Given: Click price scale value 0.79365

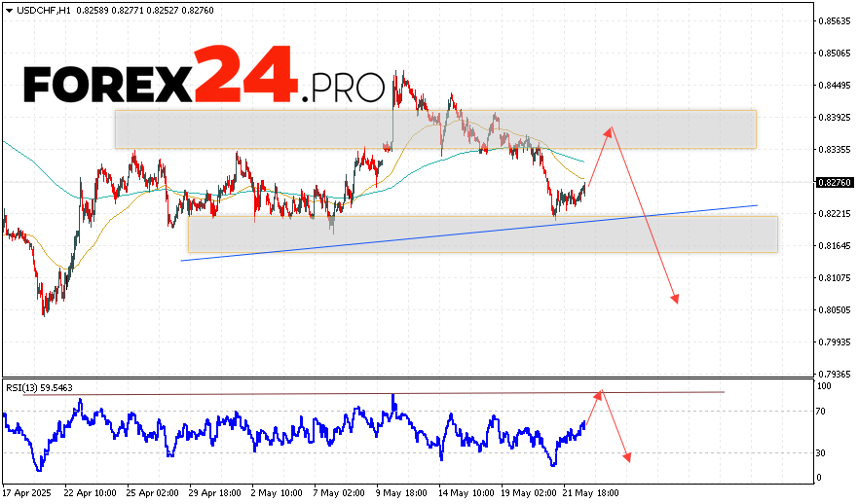Looking at the screenshot, I should pyautogui.click(x=835, y=375).
